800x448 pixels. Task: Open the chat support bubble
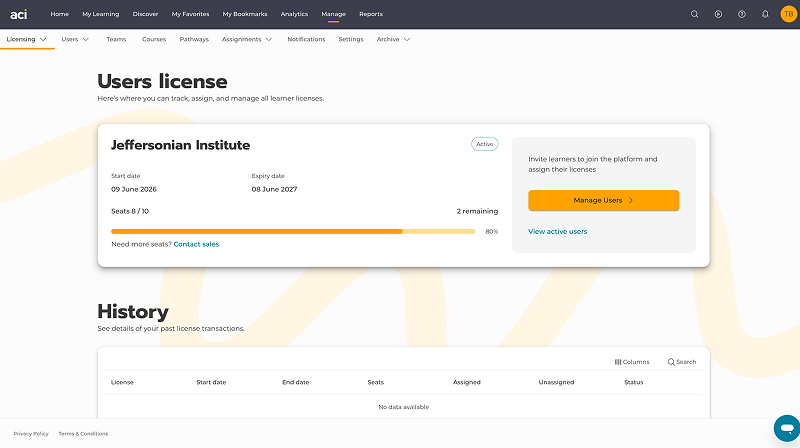(787, 428)
